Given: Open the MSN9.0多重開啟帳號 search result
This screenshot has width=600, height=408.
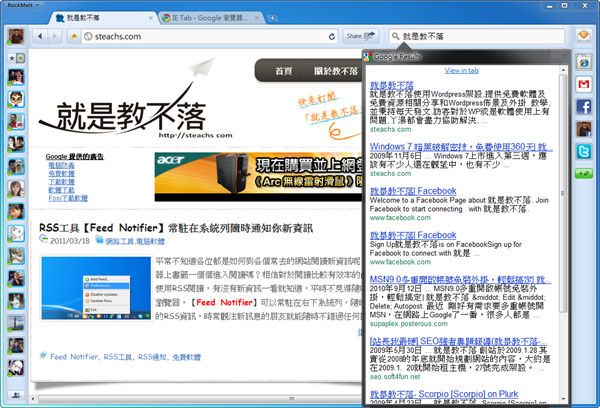Looking at the screenshot, I should (x=460, y=279).
